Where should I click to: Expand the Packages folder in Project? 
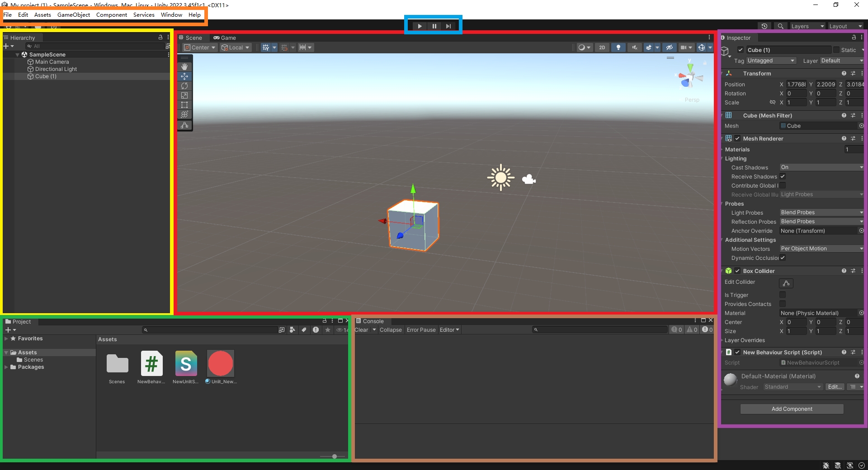6,367
